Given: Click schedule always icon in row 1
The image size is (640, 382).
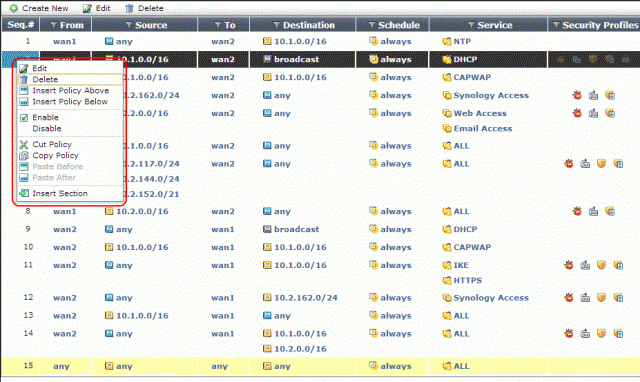Looking at the screenshot, I should pyautogui.click(x=373, y=41).
